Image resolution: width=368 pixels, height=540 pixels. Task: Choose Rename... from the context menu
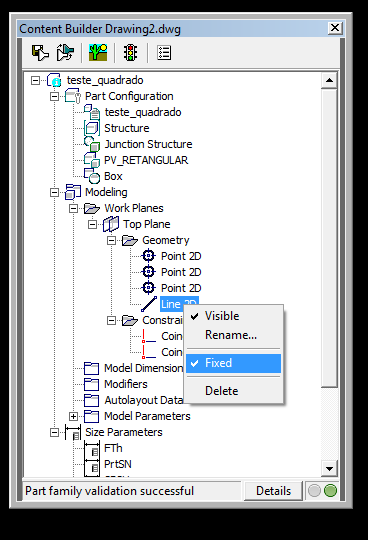pyautogui.click(x=231, y=335)
